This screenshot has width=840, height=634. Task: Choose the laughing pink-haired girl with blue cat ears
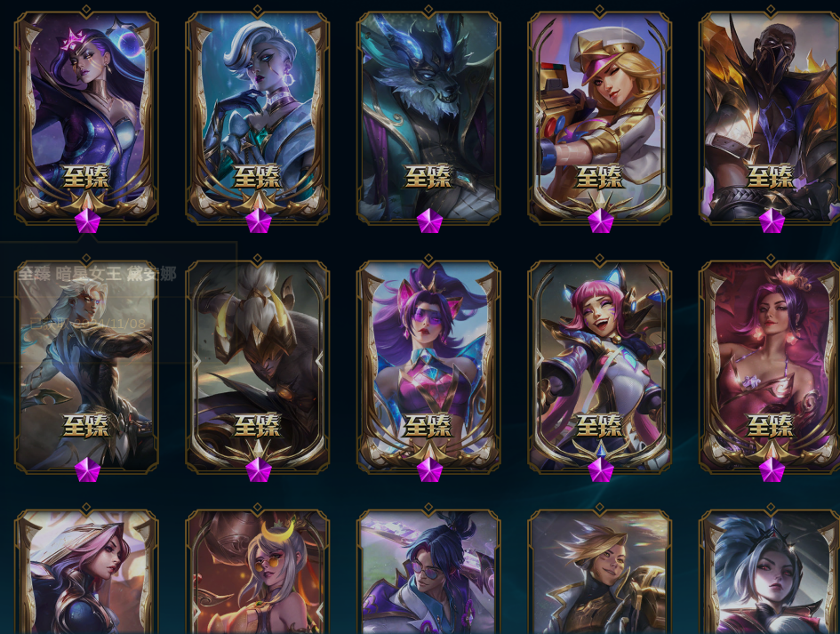(599, 366)
